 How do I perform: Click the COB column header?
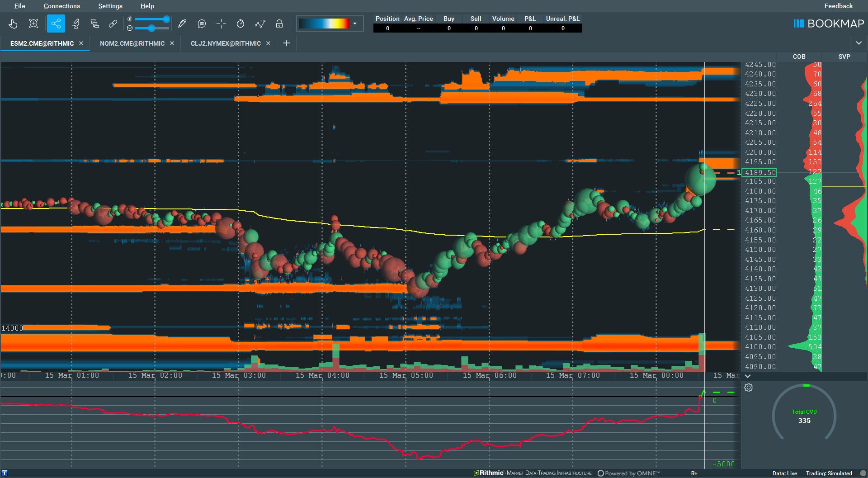(x=799, y=57)
